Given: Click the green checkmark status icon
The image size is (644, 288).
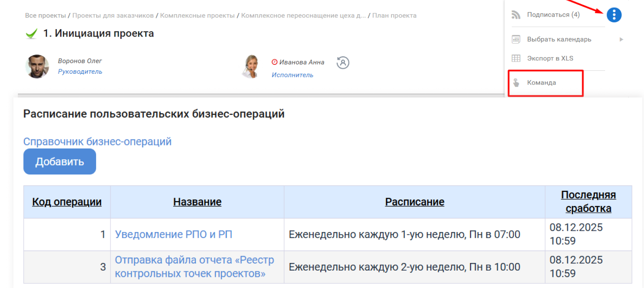Looking at the screenshot, I should pyautogui.click(x=31, y=34).
